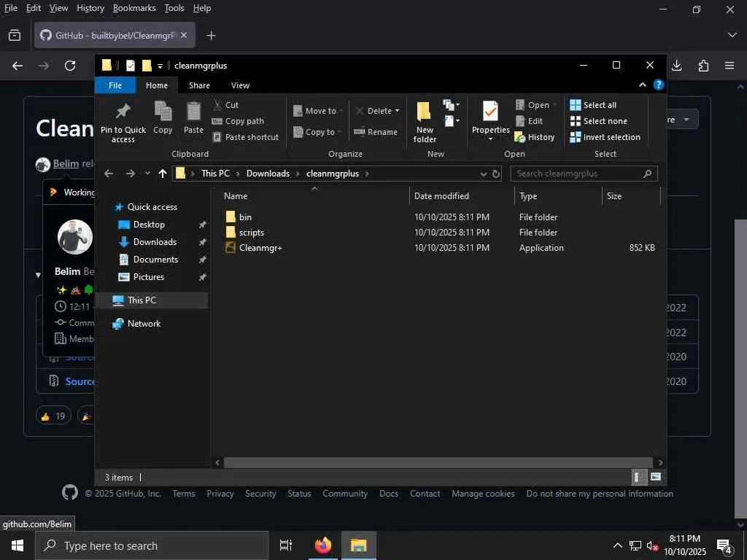Open the Copy to dropdown

tap(317, 132)
